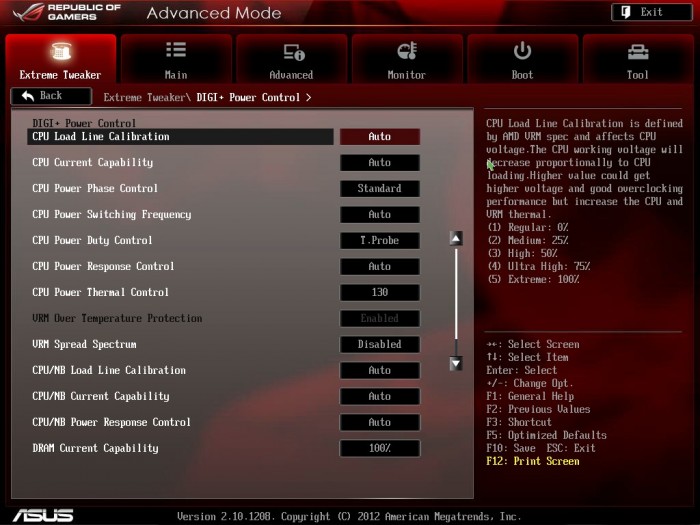This screenshot has width=700, height=525.
Task: Open CPU Power Duty Control T.Probe dropdown
Action: pos(379,241)
